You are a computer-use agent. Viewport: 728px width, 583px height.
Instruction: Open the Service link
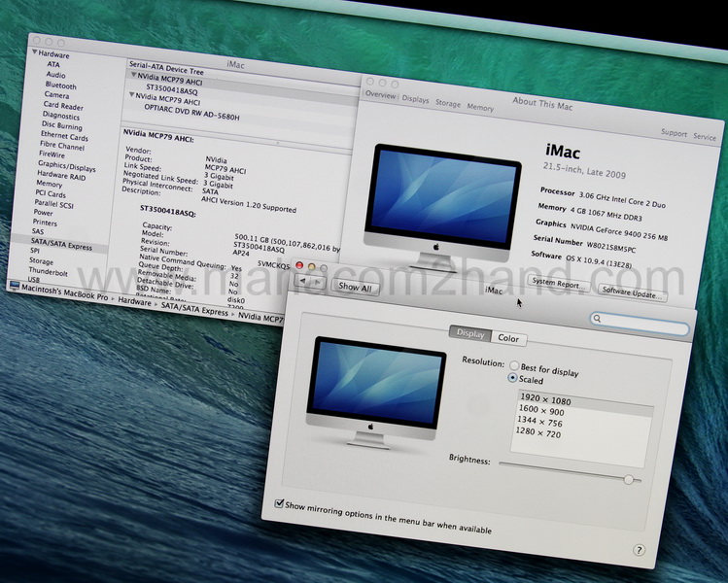[x=705, y=136]
